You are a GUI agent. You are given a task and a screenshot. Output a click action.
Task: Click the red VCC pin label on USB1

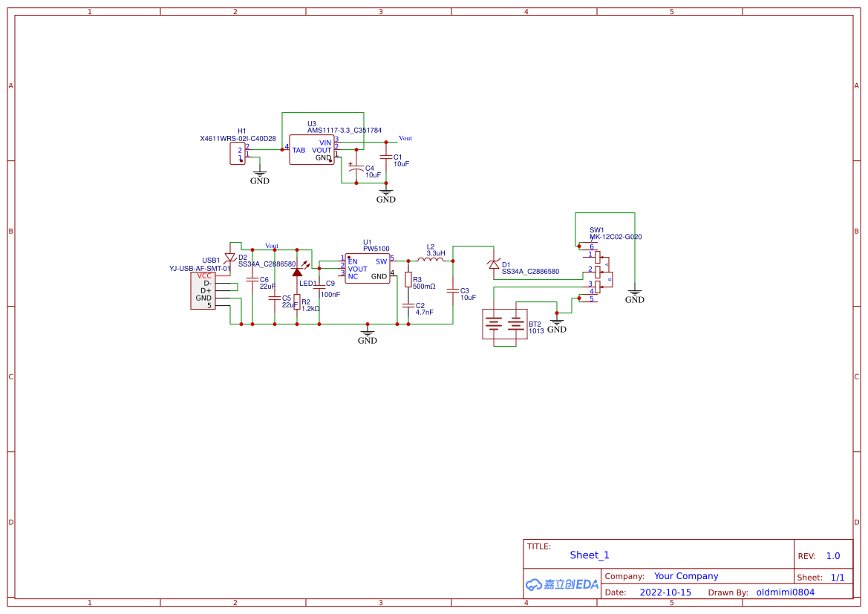coord(204,275)
